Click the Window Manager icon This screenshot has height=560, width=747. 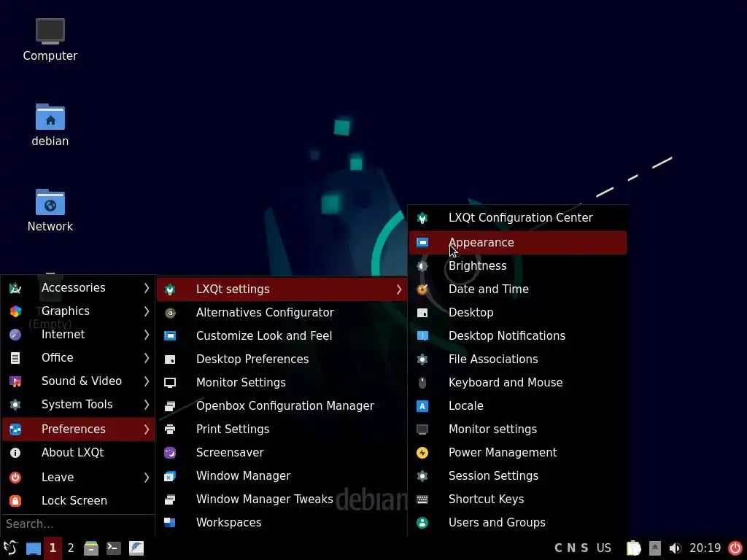coord(170,476)
